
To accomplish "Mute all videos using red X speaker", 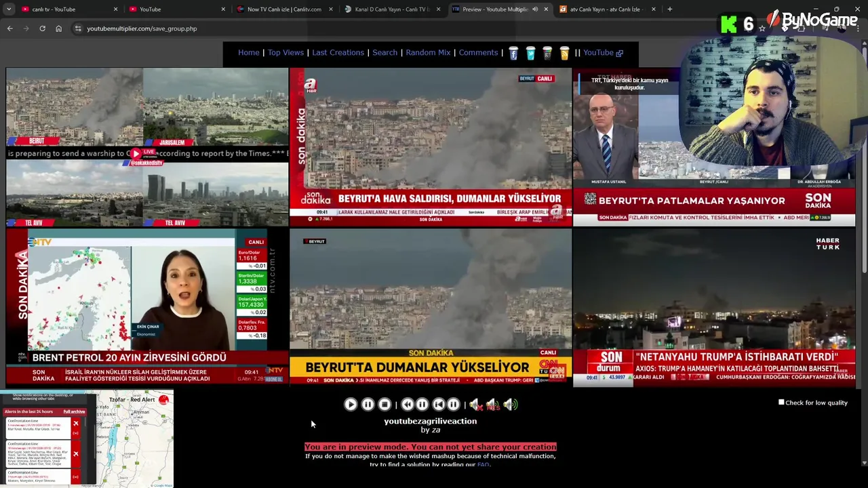I will click(x=476, y=405).
